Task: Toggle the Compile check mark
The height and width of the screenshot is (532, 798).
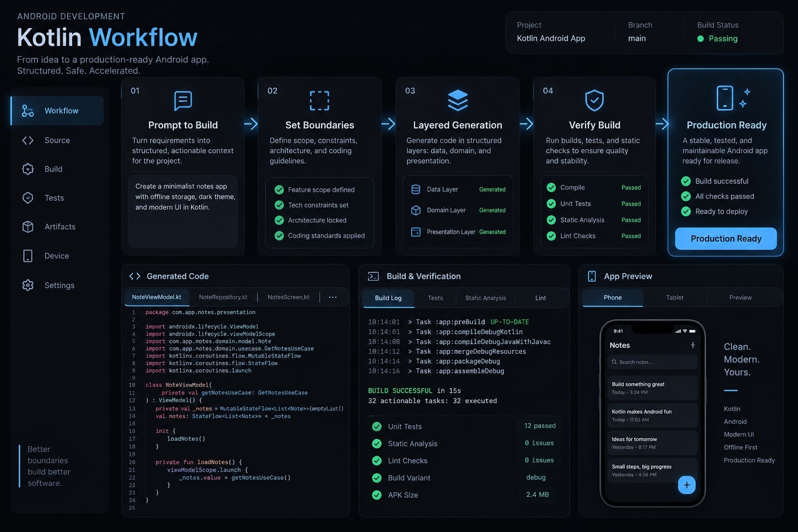Action: [x=551, y=188]
